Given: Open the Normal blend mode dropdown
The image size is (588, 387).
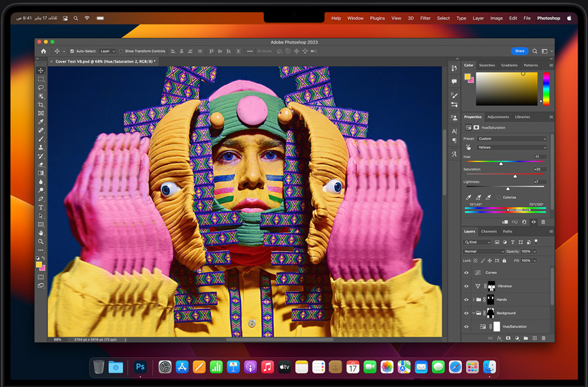Looking at the screenshot, I should (x=483, y=251).
